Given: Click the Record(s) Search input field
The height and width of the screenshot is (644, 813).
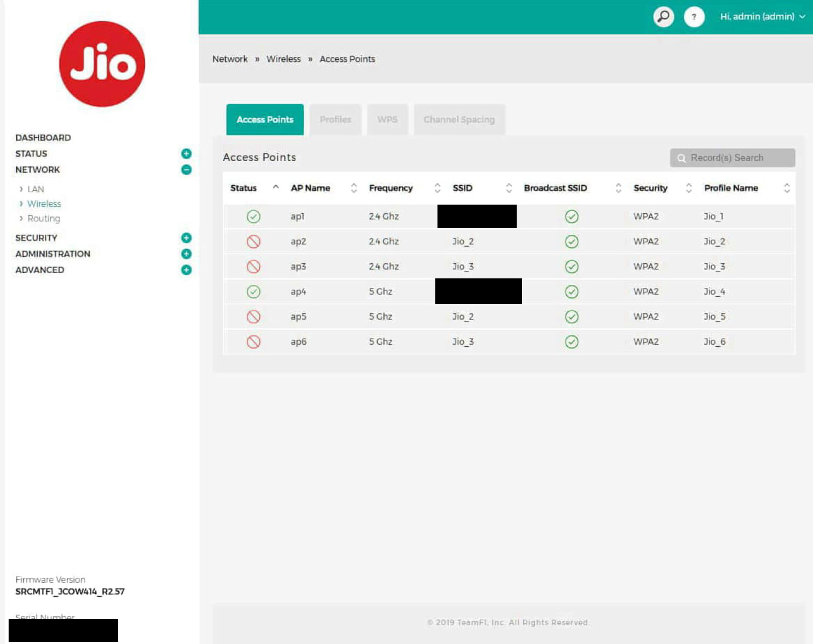Looking at the screenshot, I should [733, 158].
